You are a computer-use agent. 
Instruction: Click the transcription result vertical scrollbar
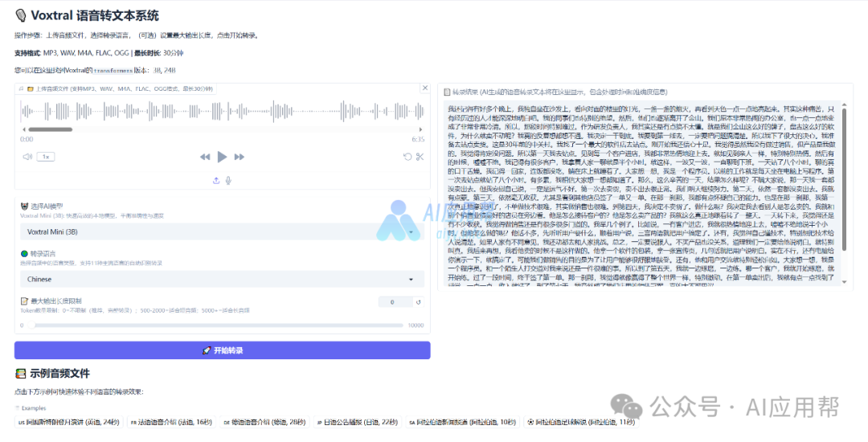click(844, 178)
